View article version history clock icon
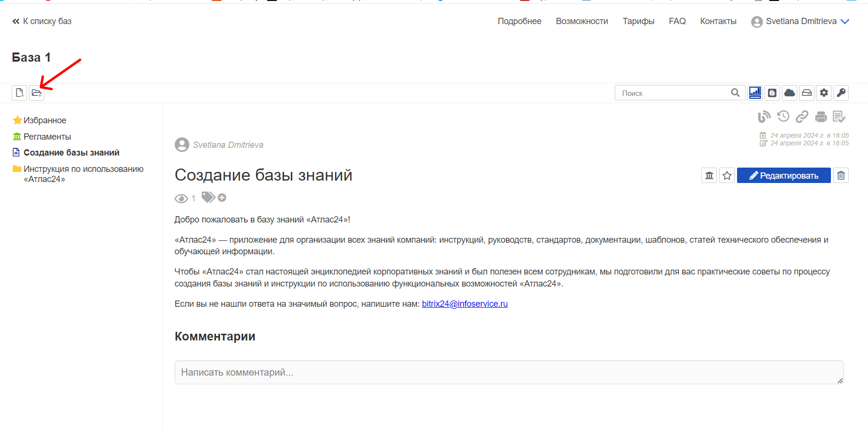Image resolution: width=868 pixels, height=431 pixels. point(783,116)
